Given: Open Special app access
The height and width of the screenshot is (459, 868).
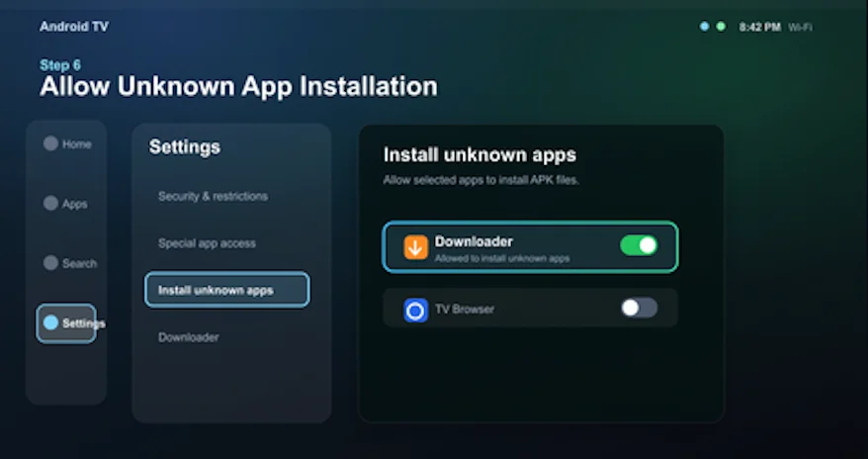Looking at the screenshot, I should (x=207, y=243).
